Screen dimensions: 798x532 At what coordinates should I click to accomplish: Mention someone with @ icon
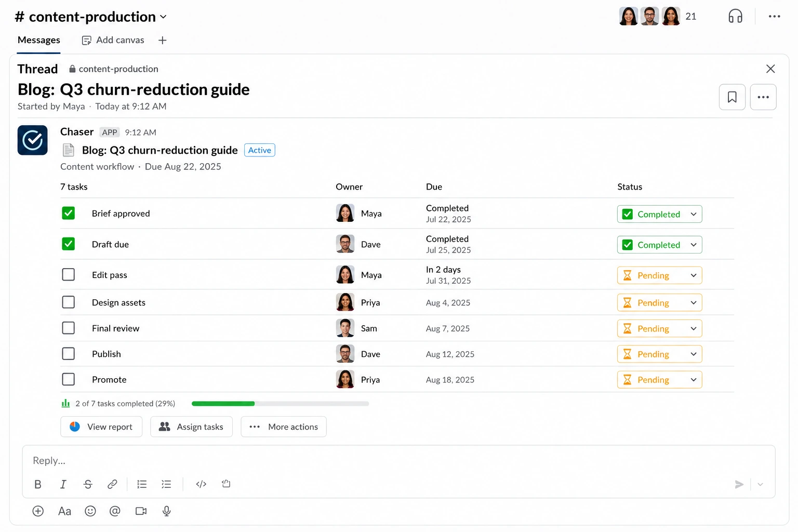point(115,511)
